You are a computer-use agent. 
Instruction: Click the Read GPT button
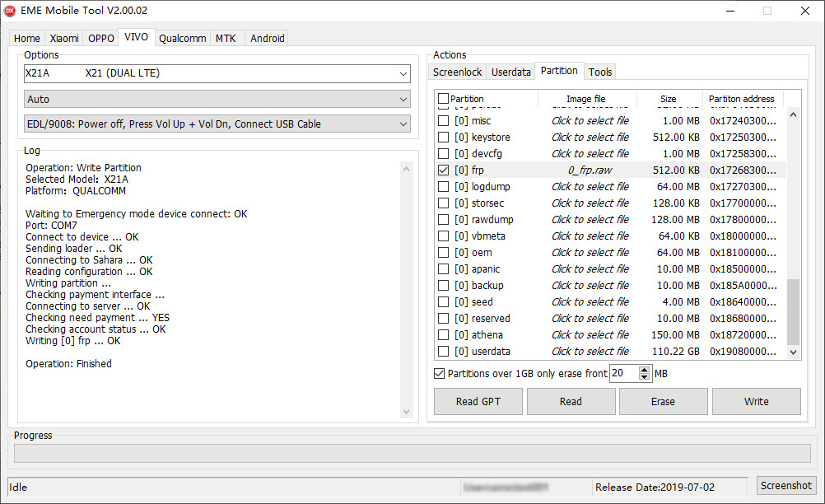(478, 401)
